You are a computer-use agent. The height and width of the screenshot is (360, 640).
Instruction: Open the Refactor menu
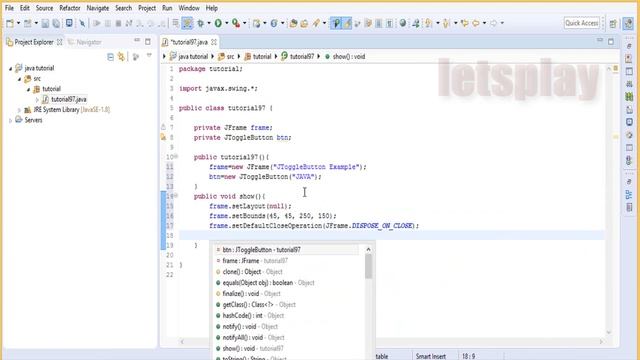[70, 8]
